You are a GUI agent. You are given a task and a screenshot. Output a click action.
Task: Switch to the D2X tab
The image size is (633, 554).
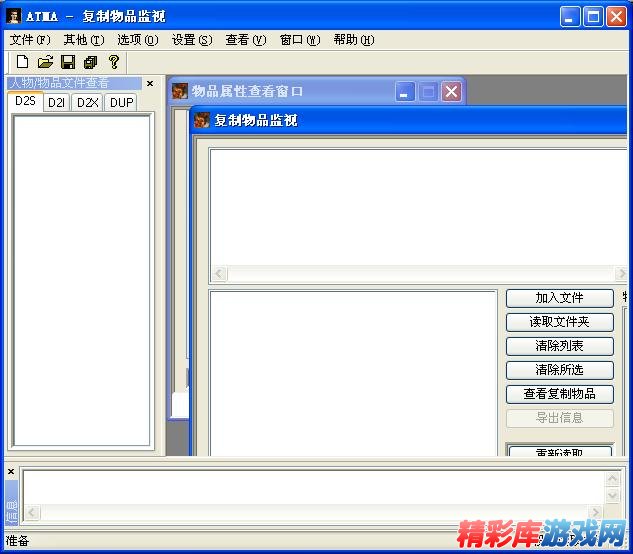pyautogui.click(x=88, y=102)
